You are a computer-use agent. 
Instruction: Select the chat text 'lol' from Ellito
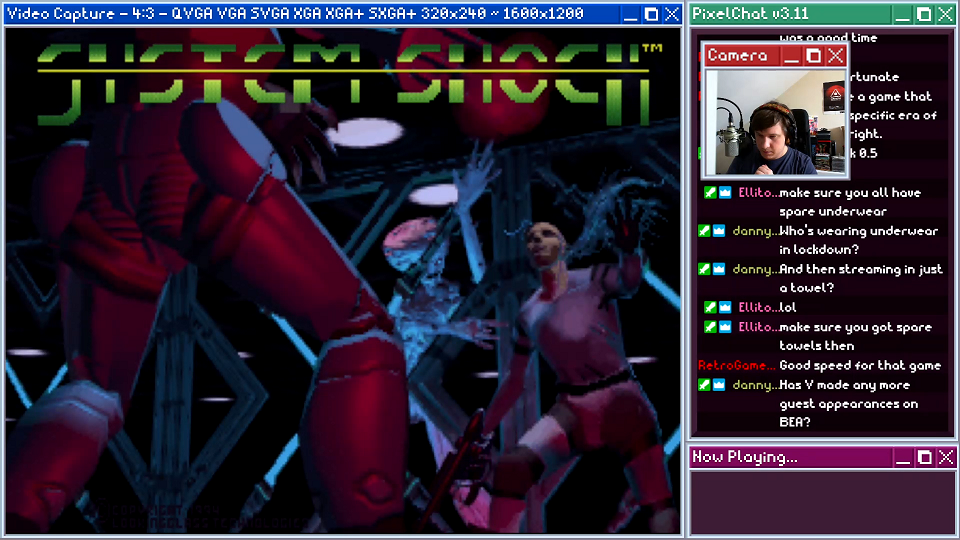pos(788,307)
